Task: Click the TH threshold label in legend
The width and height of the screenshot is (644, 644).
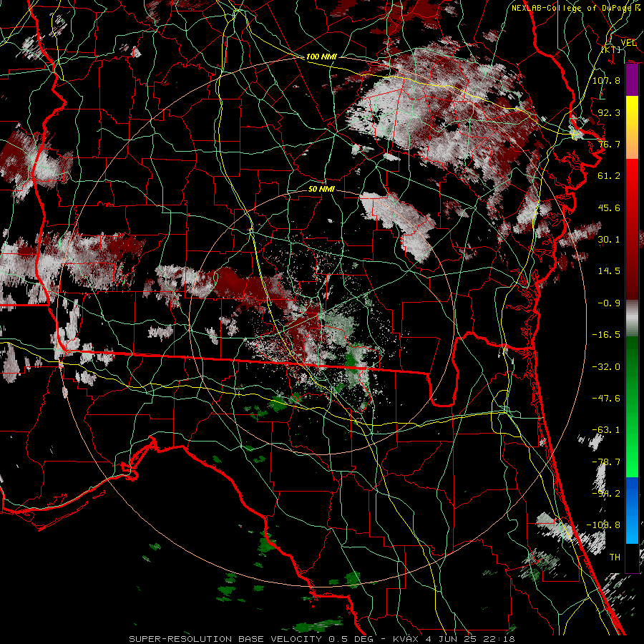Action: 615,557
